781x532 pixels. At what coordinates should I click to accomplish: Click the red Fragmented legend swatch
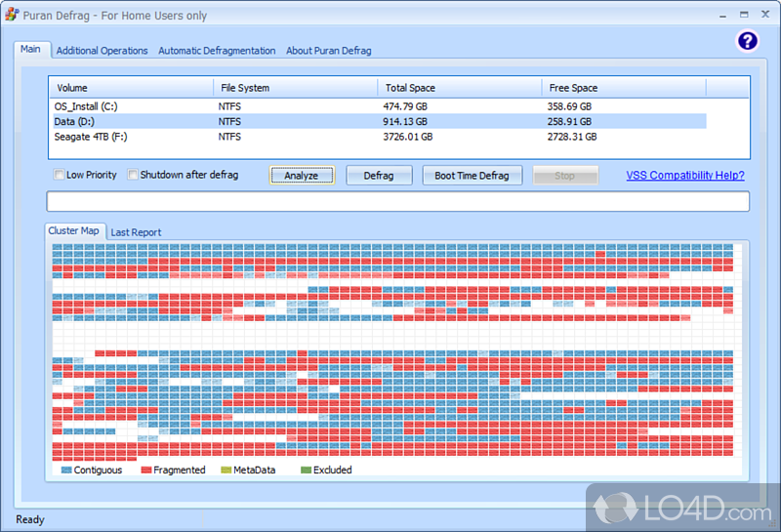tap(145, 471)
